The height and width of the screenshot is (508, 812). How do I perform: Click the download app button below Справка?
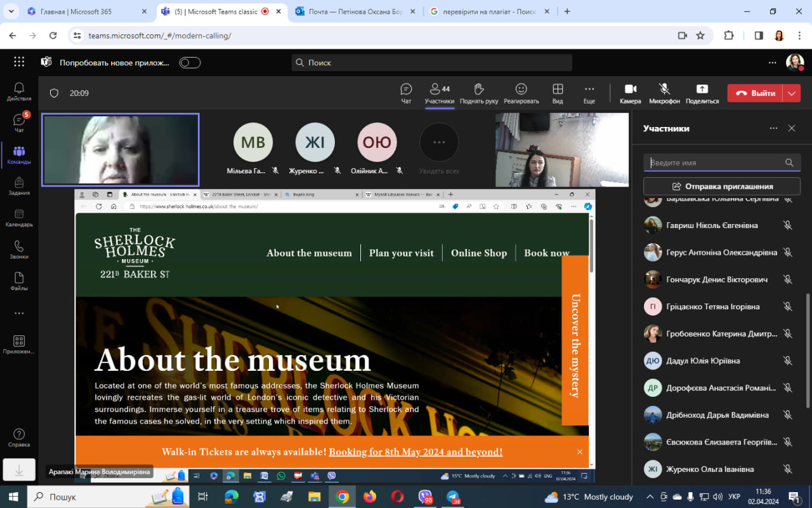point(19,470)
